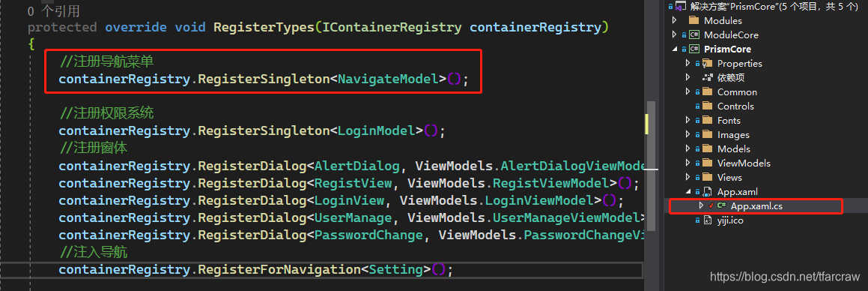The image size is (868, 291).
Task: Select the Fonts folder label
Action: click(x=729, y=120)
